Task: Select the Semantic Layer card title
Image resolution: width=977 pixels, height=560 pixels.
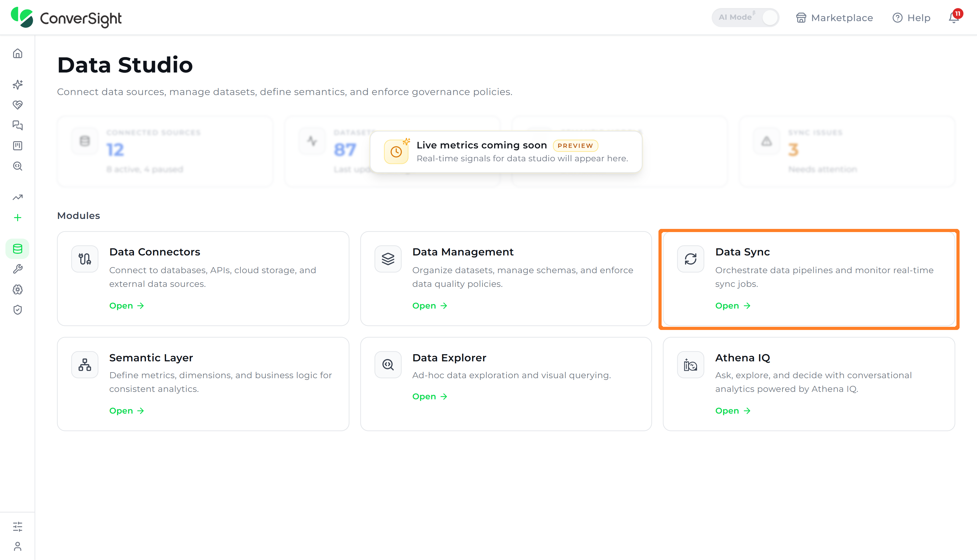Action: coord(151,358)
